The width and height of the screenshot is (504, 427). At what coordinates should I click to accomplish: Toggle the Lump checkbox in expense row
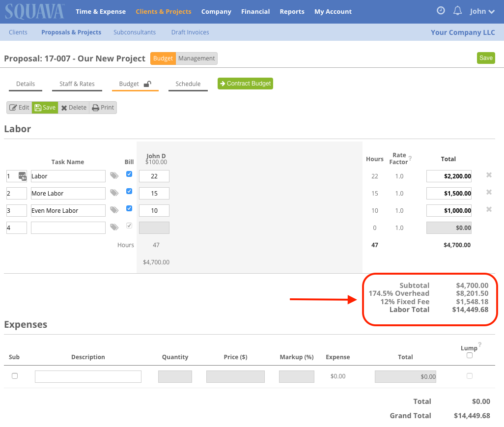pos(470,376)
